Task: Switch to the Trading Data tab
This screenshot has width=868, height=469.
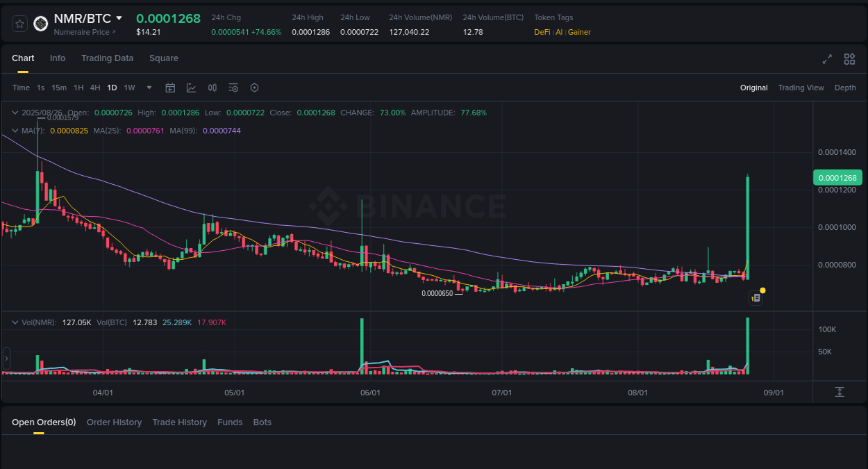Action: [107, 58]
